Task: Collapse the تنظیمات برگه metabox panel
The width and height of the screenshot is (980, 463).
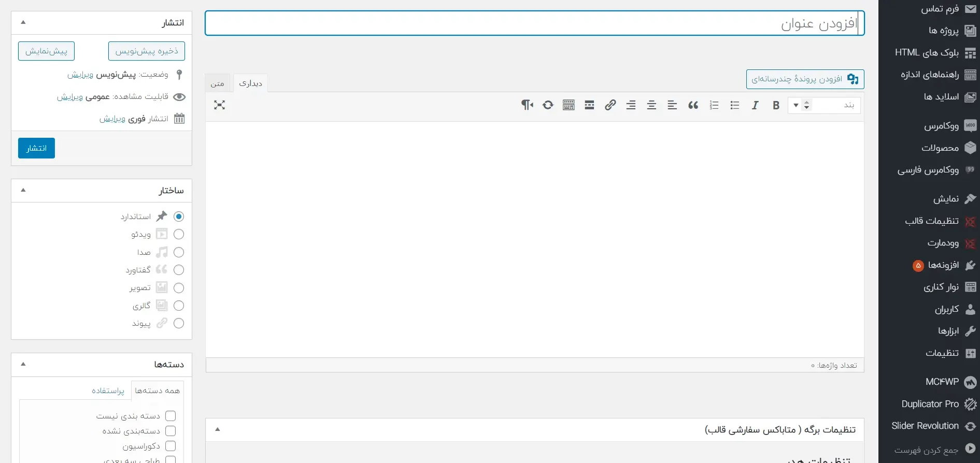Action: pyautogui.click(x=218, y=429)
